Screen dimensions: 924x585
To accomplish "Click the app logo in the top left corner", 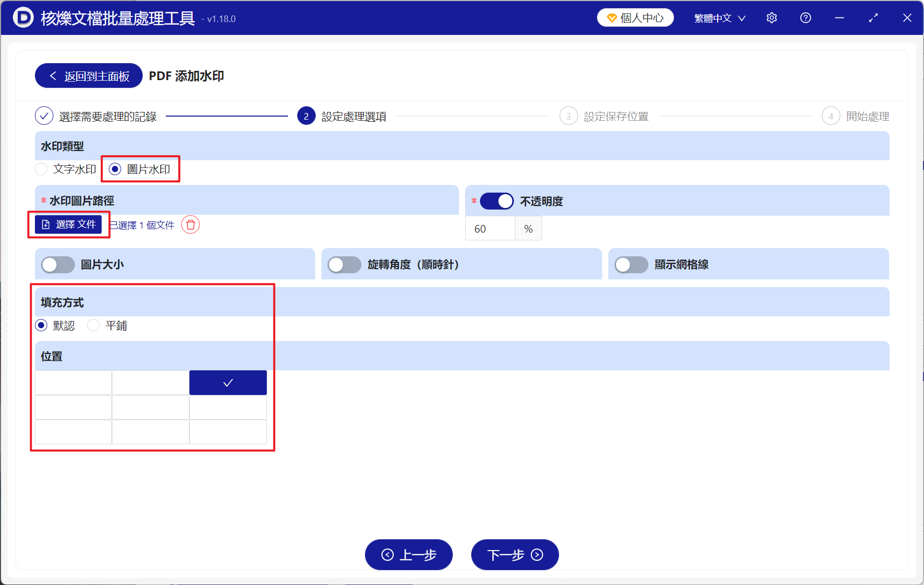I will click(x=22, y=17).
